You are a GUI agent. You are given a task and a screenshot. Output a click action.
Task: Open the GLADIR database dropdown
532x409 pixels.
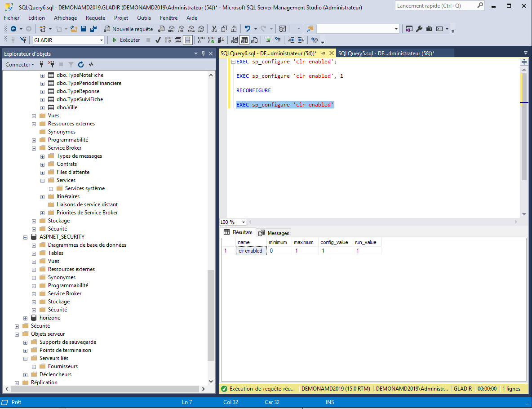(x=101, y=40)
